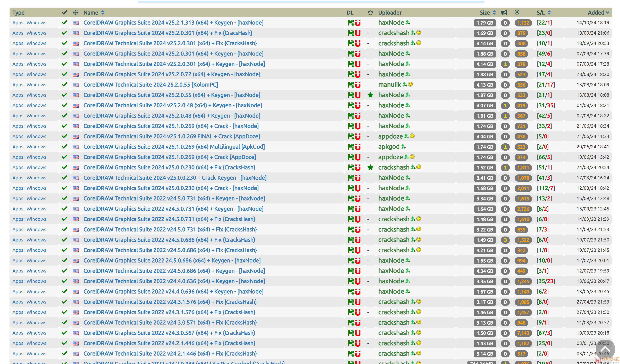The image size is (620, 364).
Task: Click the [35/23] seeders/leechers value
Action: [x=546, y=281]
